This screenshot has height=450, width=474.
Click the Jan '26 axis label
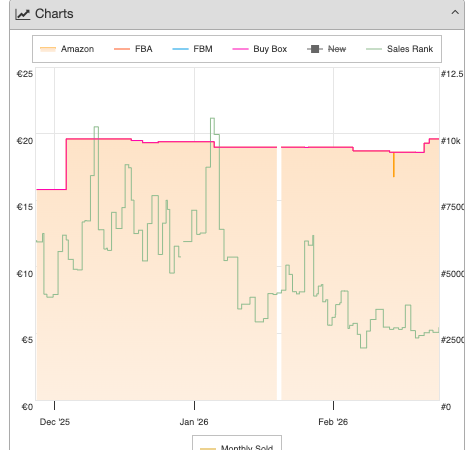click(x=194, y=422)
